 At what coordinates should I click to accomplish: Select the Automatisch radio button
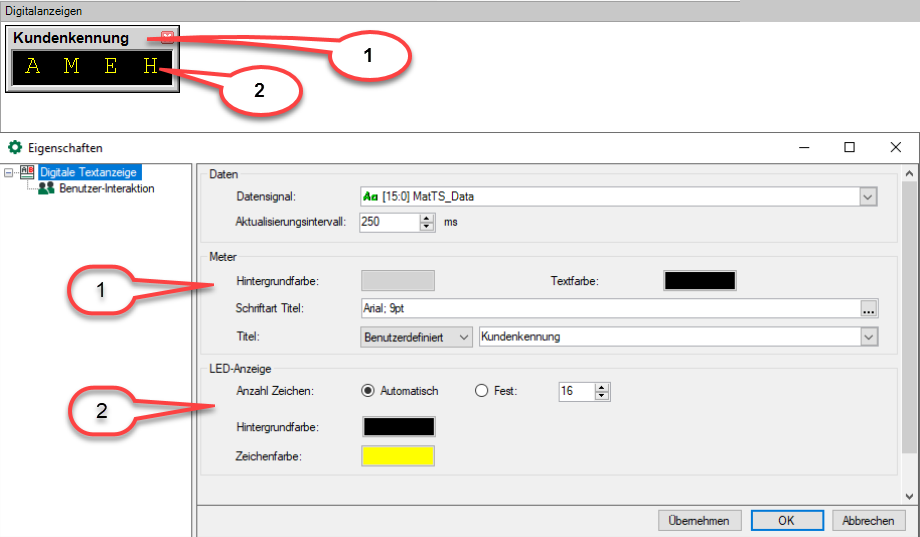pos(368,391)
